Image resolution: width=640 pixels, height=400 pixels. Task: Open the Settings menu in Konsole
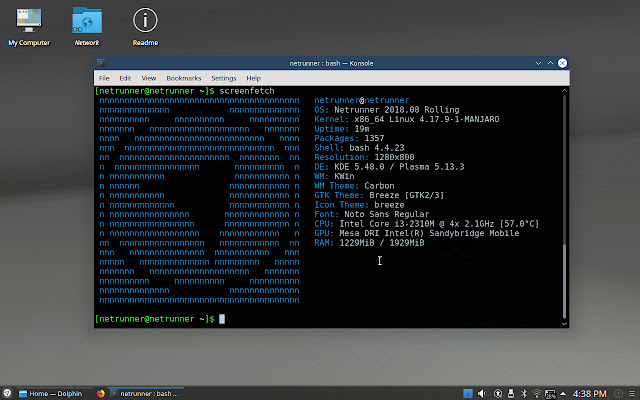[224, 78]
